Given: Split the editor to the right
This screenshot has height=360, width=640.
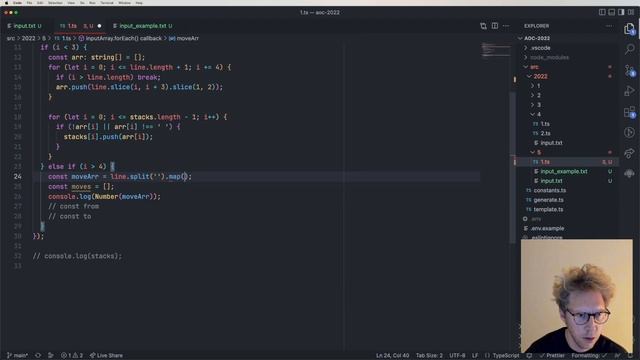Looking at the screenshot, I should [x=495, y=26].
